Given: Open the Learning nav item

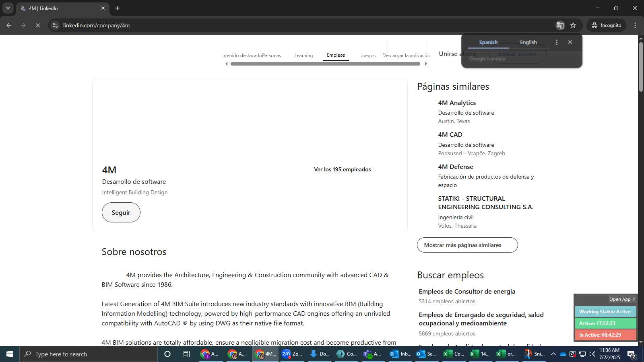Looking at the screenshot, I should click(303, 56).
